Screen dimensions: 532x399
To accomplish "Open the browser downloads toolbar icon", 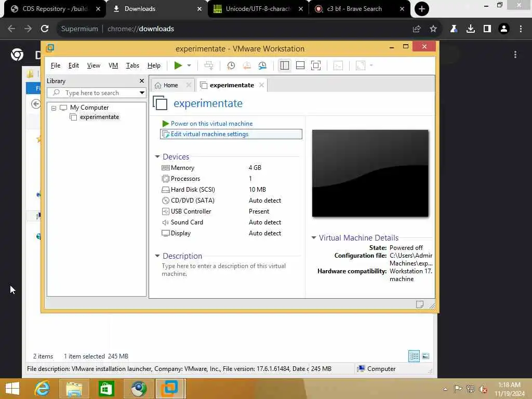I will coord(471,29).
